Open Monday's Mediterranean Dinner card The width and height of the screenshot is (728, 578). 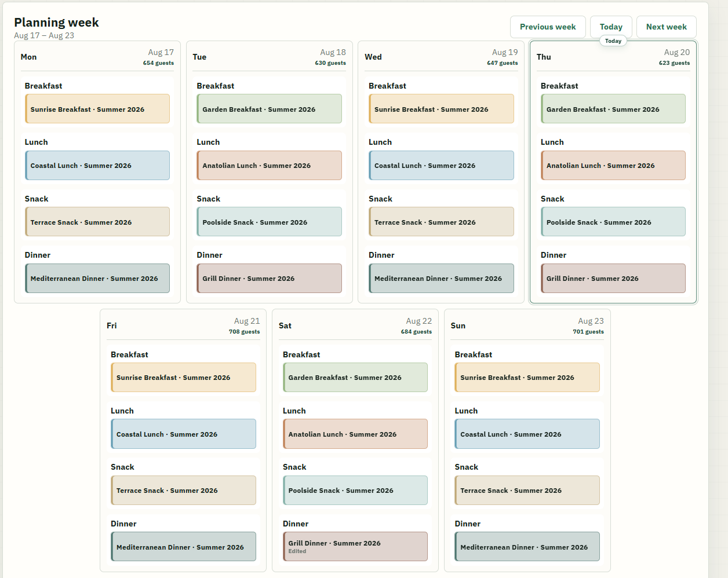pyautogui.click(x=97, y=279)
